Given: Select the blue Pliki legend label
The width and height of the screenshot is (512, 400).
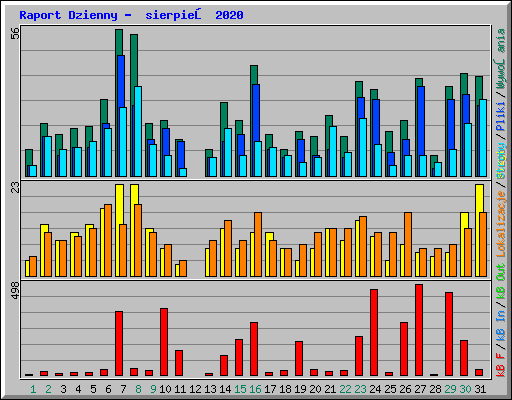Looking at the screenshot, I should tap(501, 116).
